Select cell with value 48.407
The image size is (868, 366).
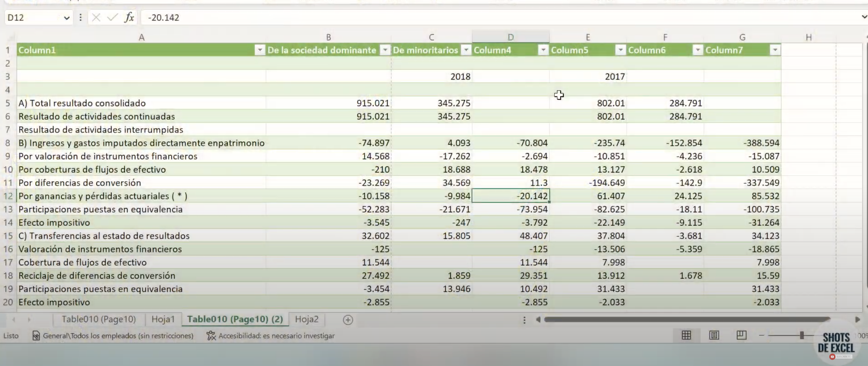tap(511, 236)
